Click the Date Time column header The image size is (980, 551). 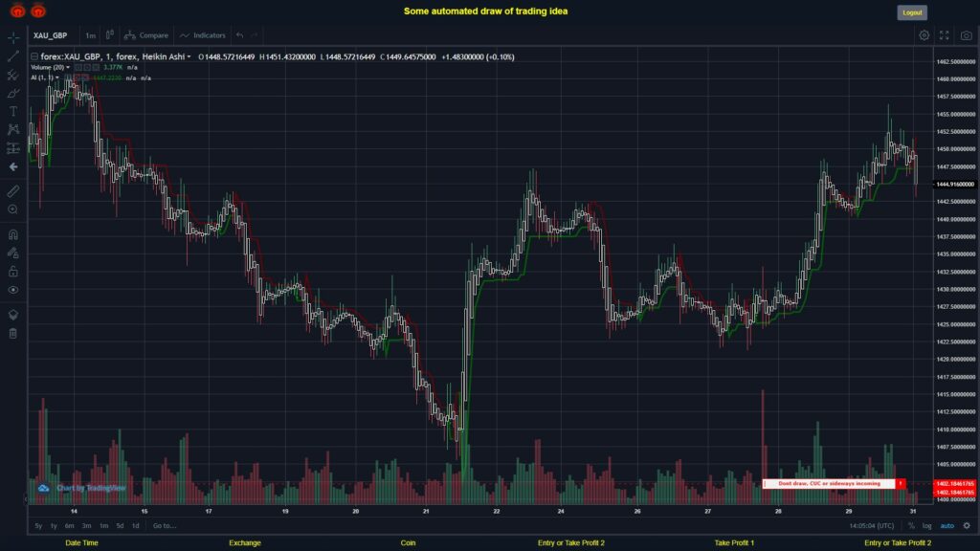(81, 543)
